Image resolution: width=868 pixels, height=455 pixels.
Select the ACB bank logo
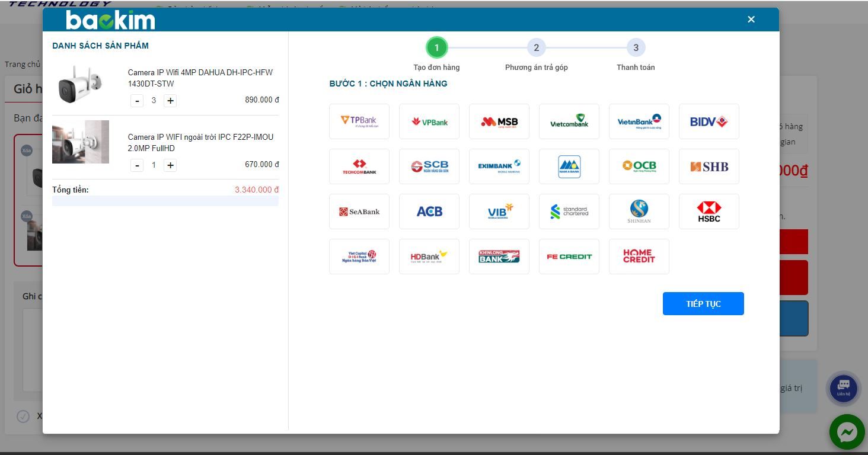429,212
